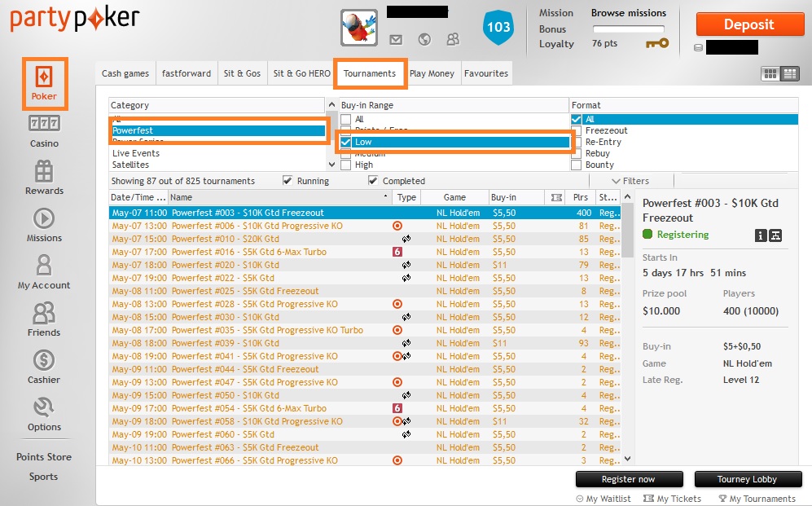Click the level 103 shield badge
Screen dimensions: 812x506
(498, 27)
